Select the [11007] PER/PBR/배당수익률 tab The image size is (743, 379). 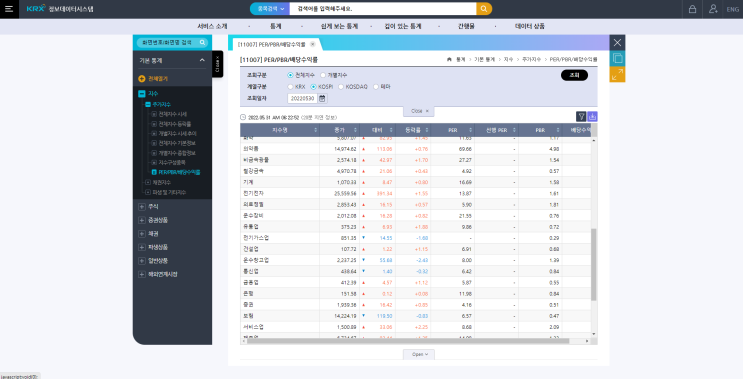[272, 44]
